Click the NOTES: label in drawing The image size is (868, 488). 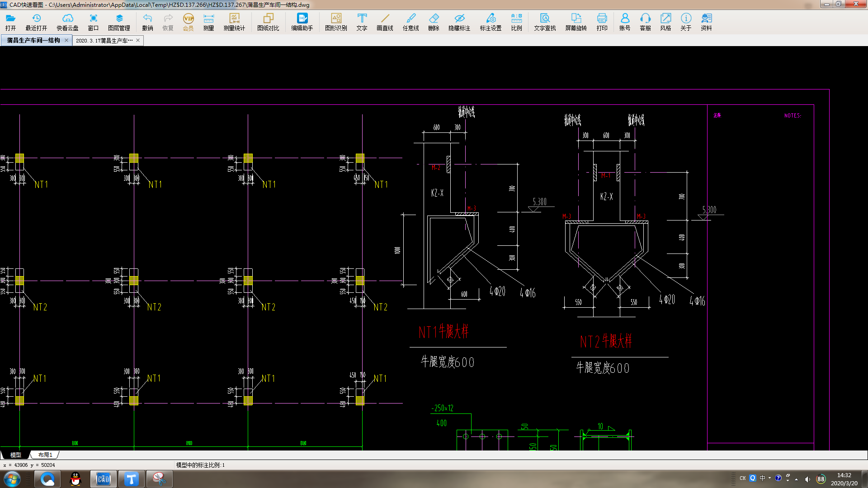tap(793, 116)
